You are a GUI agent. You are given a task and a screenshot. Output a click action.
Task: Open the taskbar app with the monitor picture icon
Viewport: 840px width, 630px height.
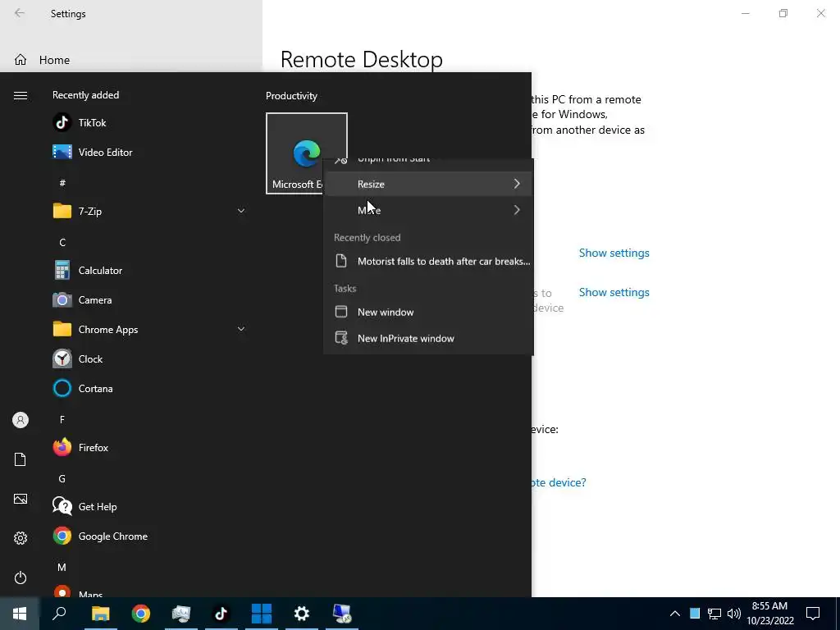pyautogui.click(x=181, y=614)
